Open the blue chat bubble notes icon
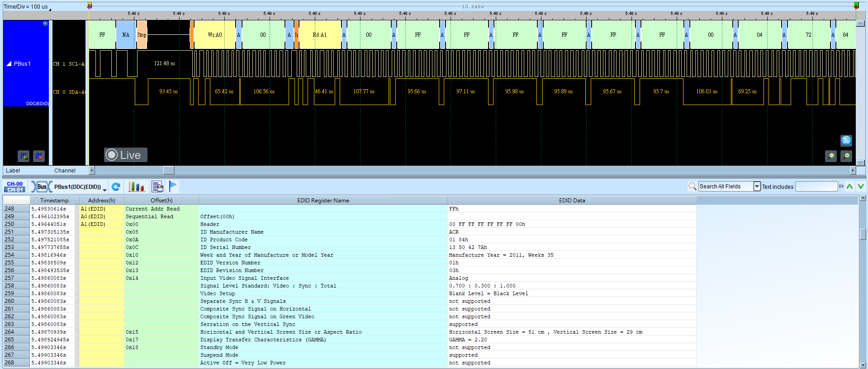 (846, 140)
